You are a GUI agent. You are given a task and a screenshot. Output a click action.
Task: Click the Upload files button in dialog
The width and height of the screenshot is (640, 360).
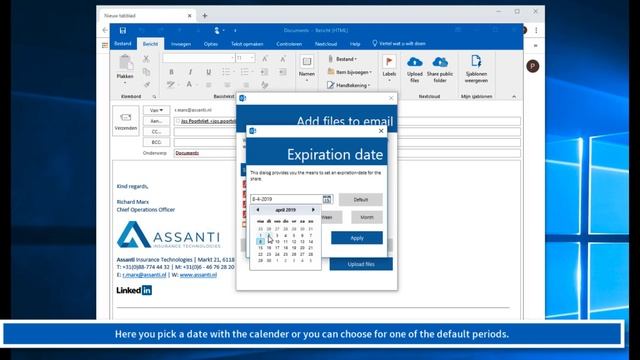pos(361,264)
